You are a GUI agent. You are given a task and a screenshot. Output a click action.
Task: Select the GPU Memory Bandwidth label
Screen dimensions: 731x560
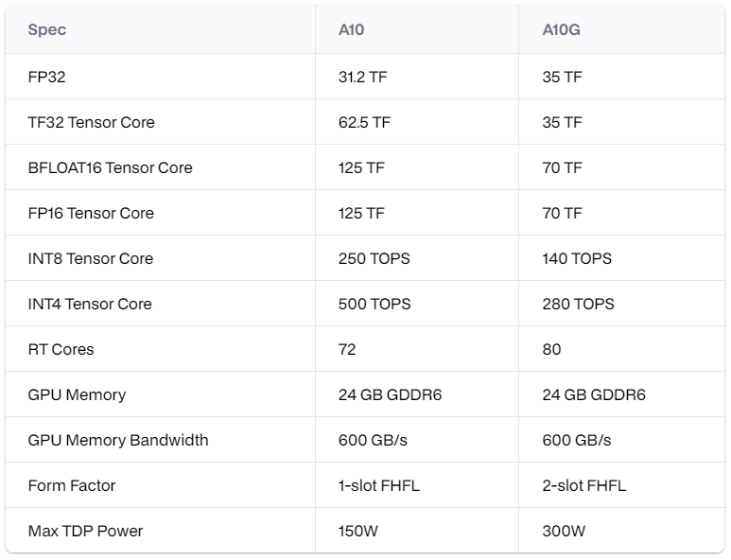pos(118,440)
